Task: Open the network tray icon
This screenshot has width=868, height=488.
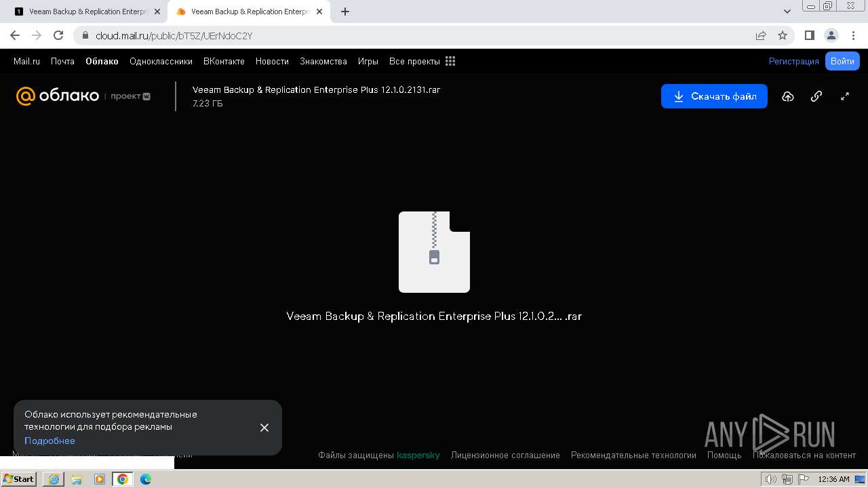Action: [787, 479]
